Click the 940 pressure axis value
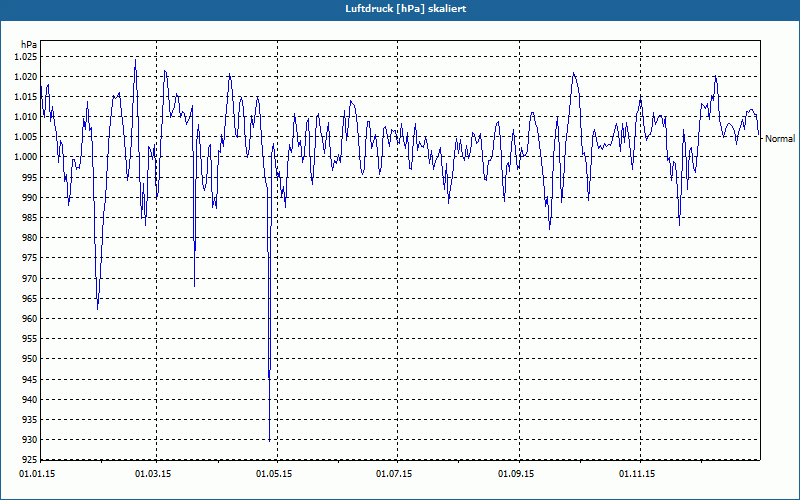Viewport: 800px width, 500px height. [31, 399]
